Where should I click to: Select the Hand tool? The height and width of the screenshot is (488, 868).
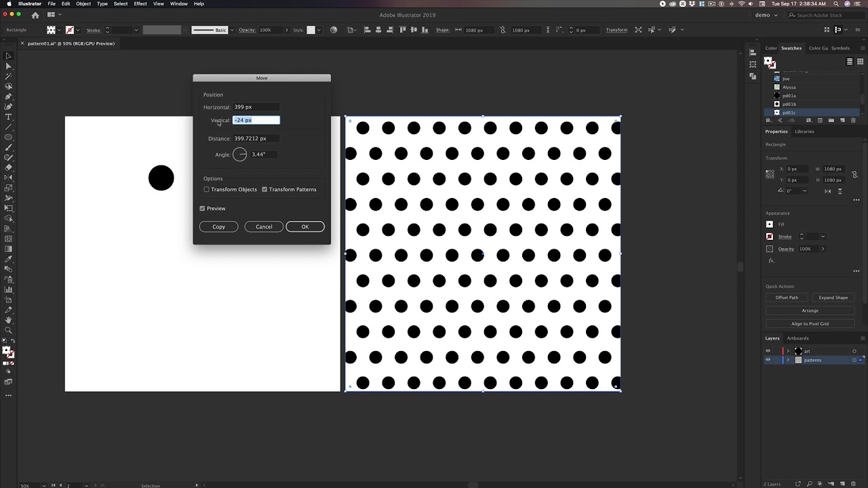pyautogui.click(x=8, y=320)
